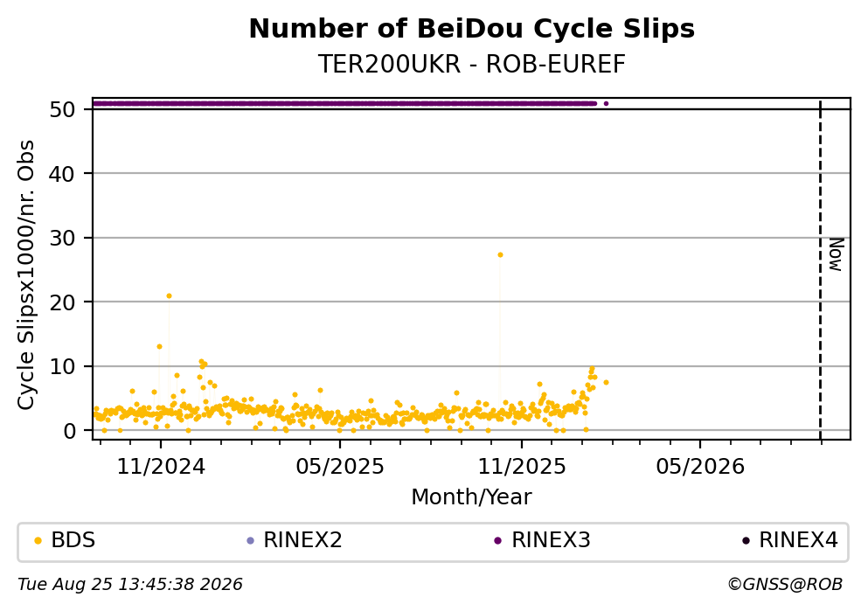The image size is (868, 611).
Task: Select the RINEX4 legend label
Action: [798, 540]
